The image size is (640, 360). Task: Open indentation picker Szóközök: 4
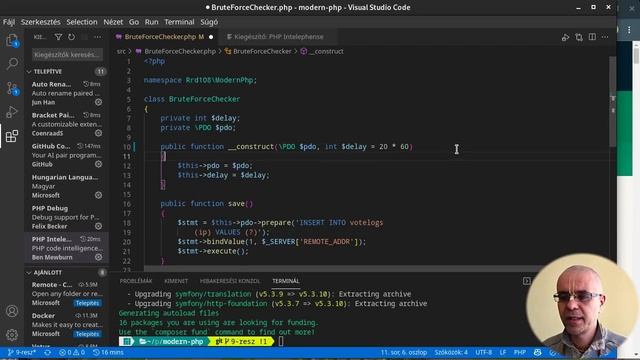[x=451, y=352]
